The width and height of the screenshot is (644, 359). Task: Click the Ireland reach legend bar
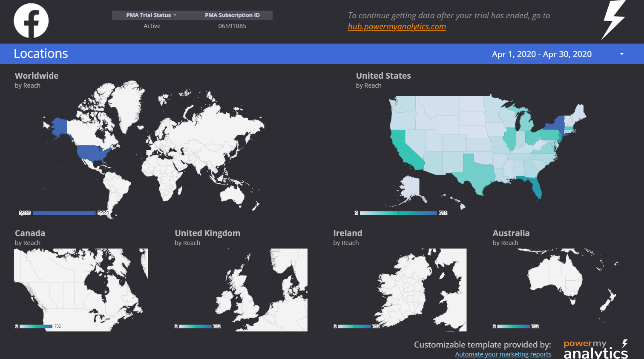tap(354, 326)
